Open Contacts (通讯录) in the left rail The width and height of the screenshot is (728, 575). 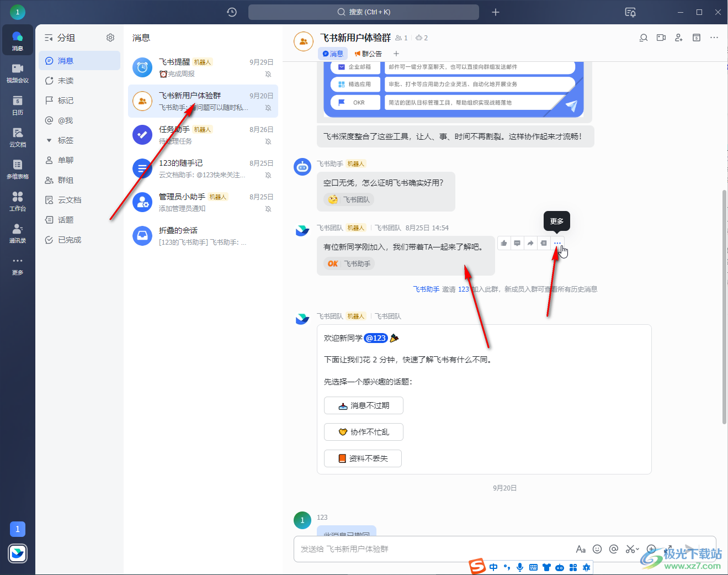tap(18, 233)
